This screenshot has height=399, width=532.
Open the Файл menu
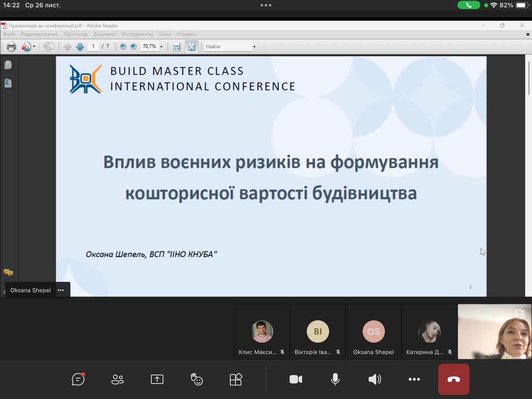click(9, 34)
